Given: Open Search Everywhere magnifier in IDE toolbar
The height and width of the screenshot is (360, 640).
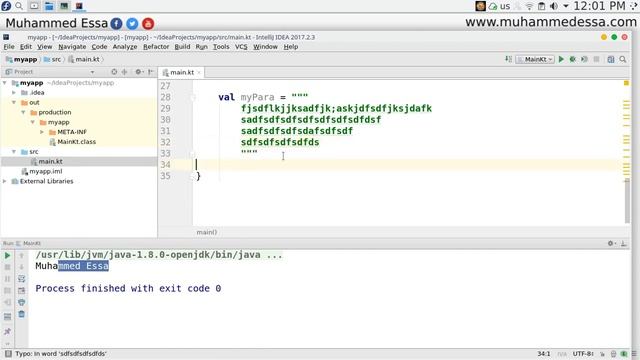Looking at the screenshot, I should tap(622, 59).
